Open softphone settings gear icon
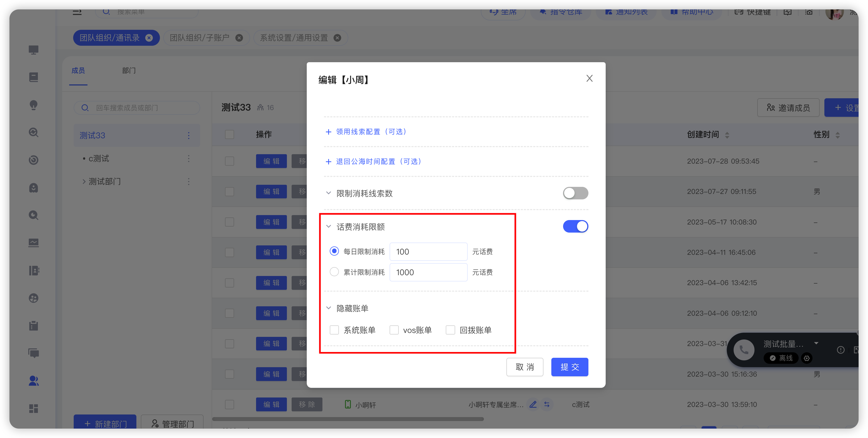Image resolution: width=868 pixels, height=438 pixels. [x=806, y=358]
